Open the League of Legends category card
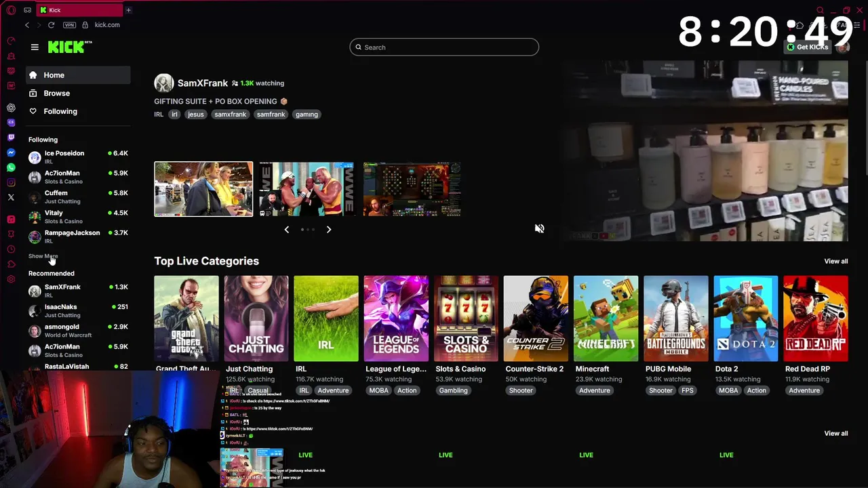 (396, 319)
